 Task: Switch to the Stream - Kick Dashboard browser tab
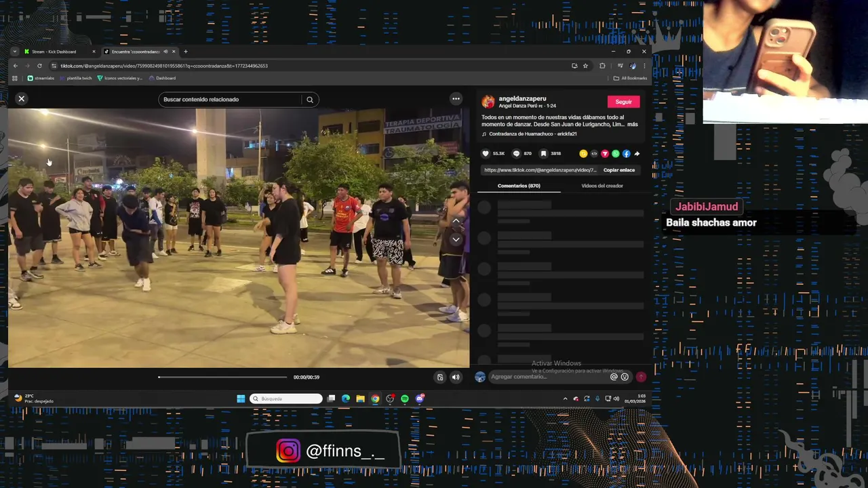click(59, 52)
